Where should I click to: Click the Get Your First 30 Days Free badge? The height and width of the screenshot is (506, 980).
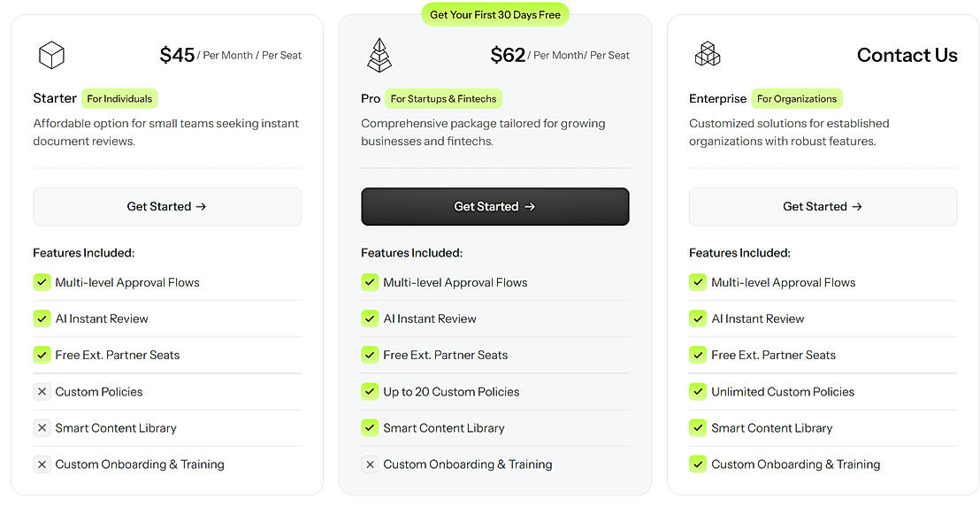pos(495,15)
